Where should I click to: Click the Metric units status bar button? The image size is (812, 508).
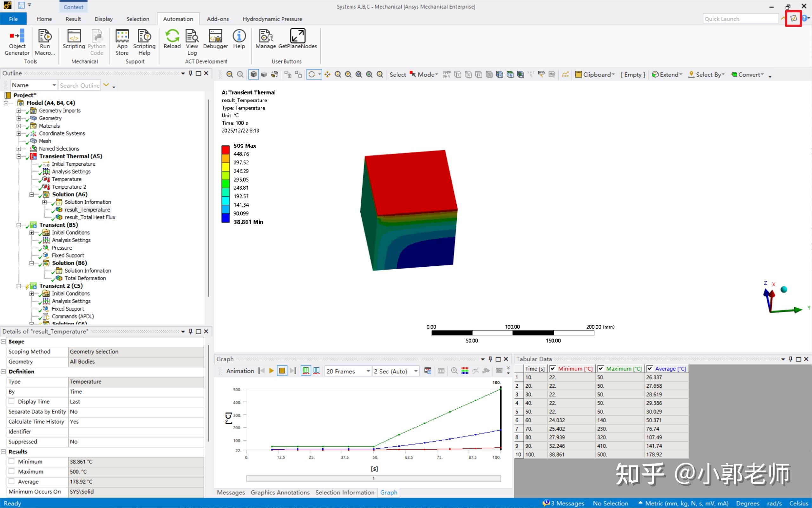[x=684, y=503]
